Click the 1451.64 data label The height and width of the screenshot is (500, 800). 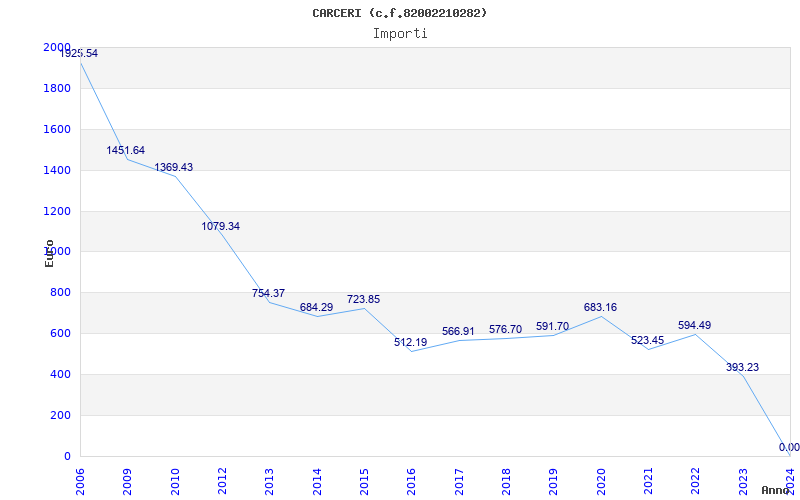point(126,151)
